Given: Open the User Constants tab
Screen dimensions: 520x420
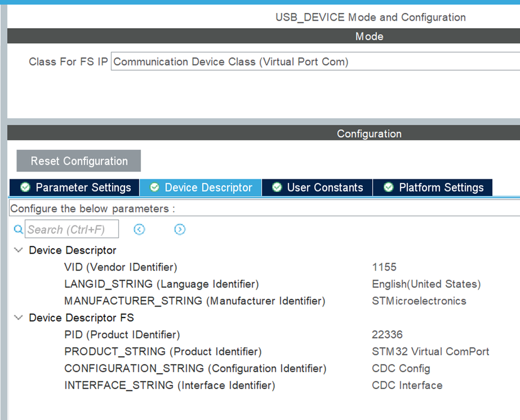Looking at the screenshot, I should coord(325,187).
